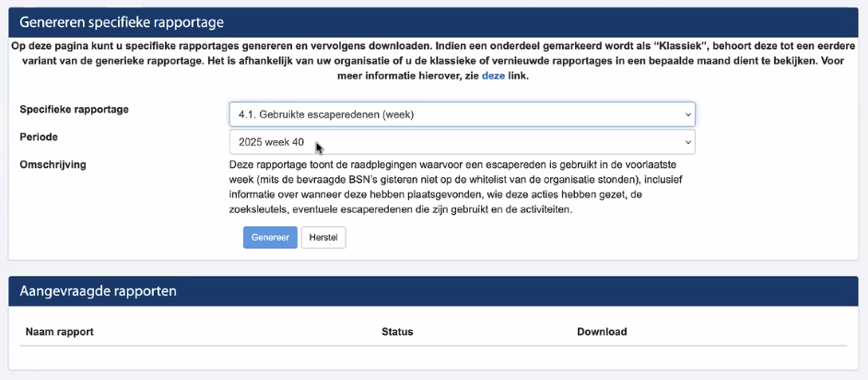The height and width of the screenshot is (380, 868).
Task: Open the Periode dropdown showing 2025 week 40
Action: click(461, 142)
